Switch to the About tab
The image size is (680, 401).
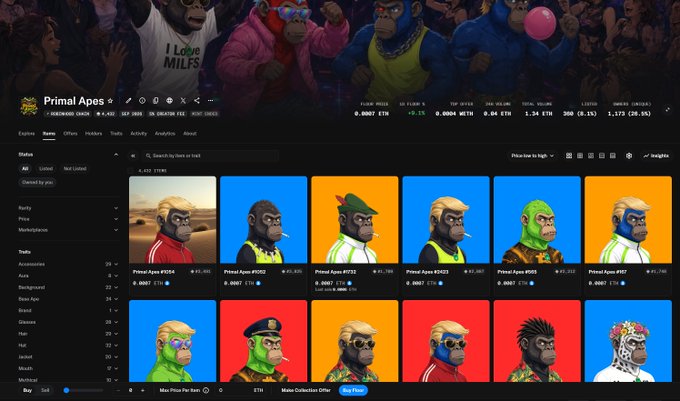coord(190,134)
